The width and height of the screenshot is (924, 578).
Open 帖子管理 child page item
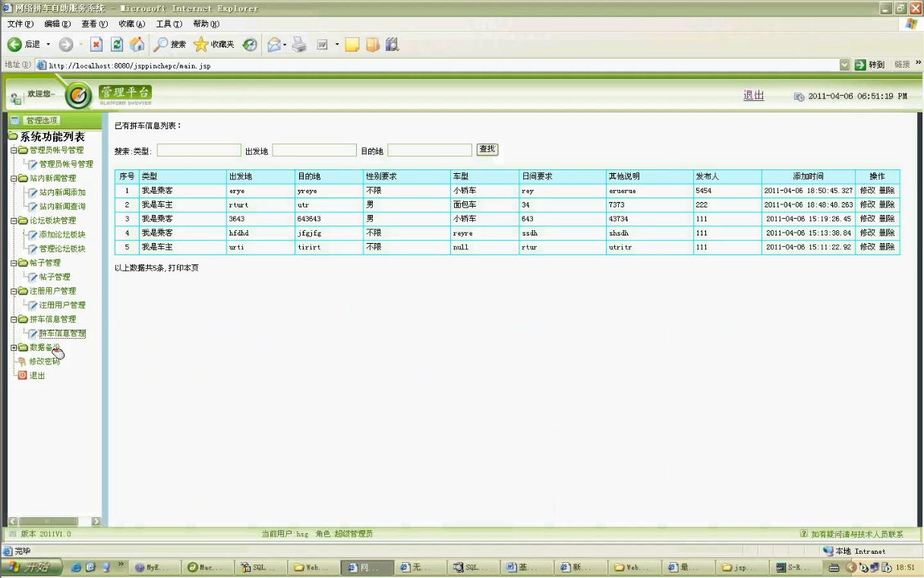pyautogui.click(x=55, y=277)
